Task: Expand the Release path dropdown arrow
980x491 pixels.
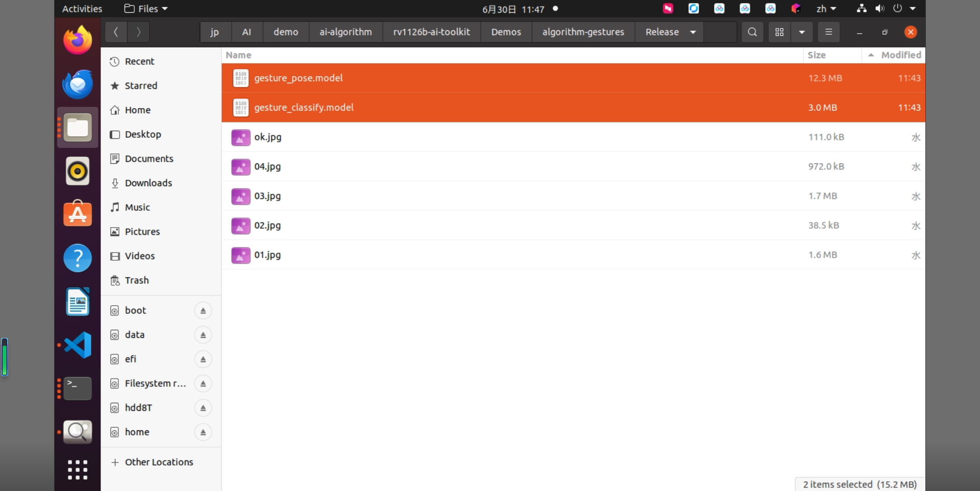Action: click(x=693, y=32)
